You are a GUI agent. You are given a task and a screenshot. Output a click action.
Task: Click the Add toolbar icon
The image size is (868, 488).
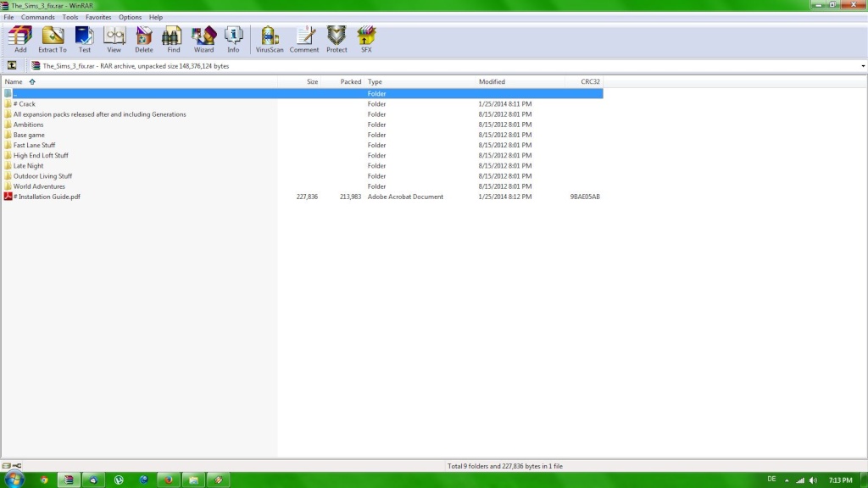20,39
